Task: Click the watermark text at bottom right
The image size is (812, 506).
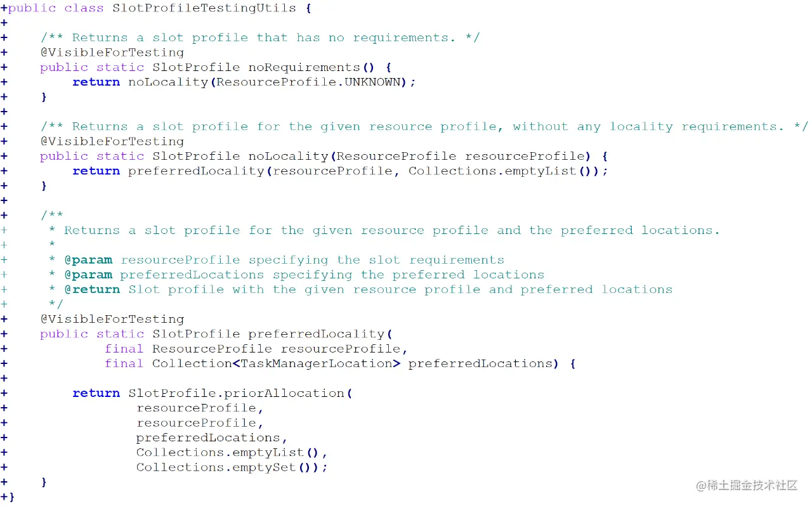Action: tap(747, 486)
